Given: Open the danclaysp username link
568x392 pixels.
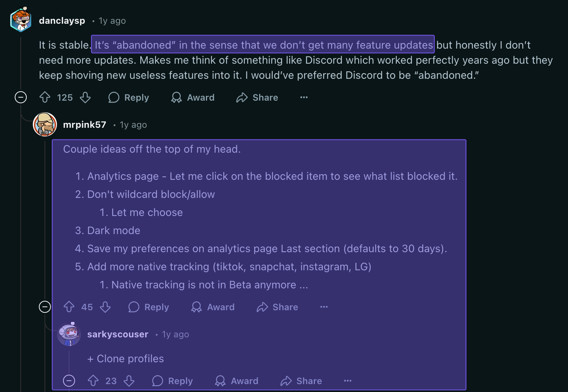Looking at the screenshot, I should [x=62, y=21].
